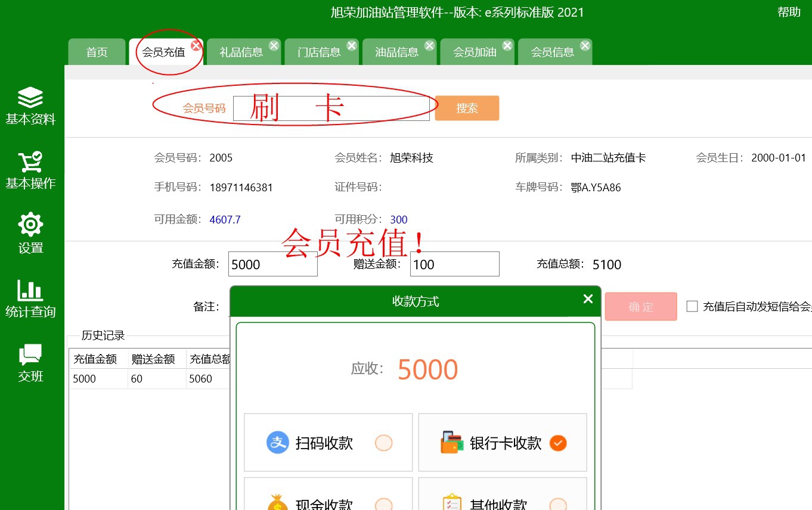
Task: Switch to the 会员信息 tab
Action: (x=553, y=52)
